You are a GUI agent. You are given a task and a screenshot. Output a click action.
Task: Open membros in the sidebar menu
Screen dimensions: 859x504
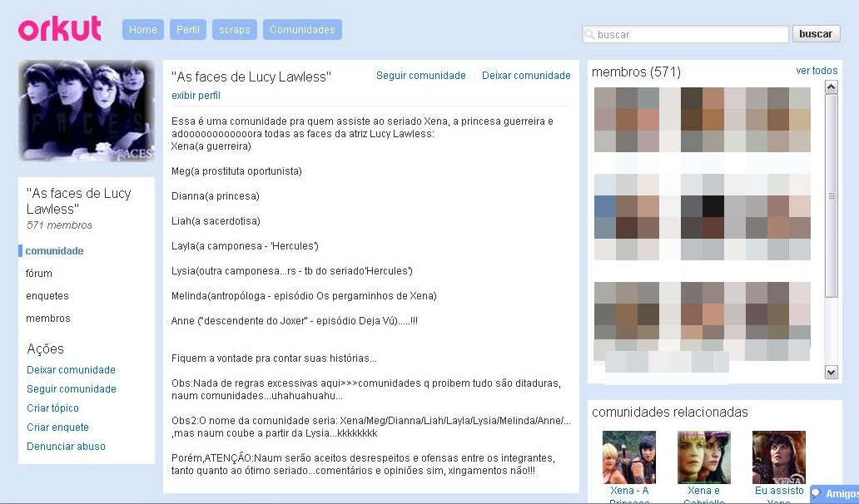48,318
